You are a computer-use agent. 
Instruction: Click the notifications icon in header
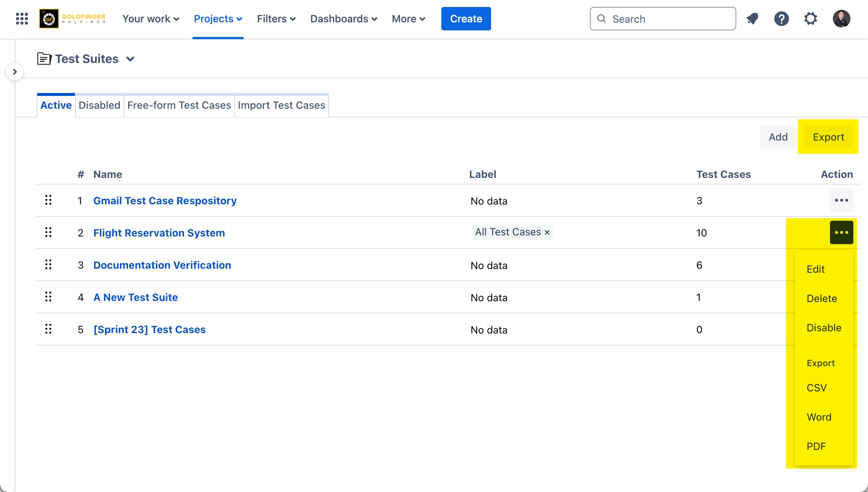tap(752, 19)
